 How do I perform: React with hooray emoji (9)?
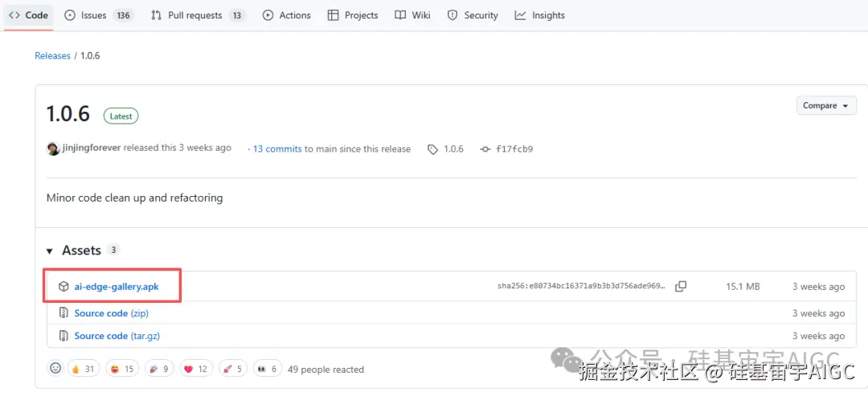coord(160,369)
